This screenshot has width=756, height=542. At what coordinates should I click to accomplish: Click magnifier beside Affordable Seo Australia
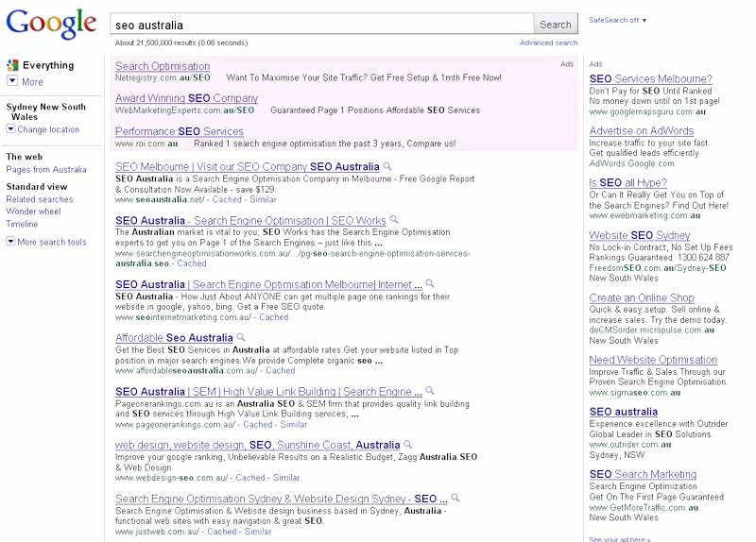point(241,337)
